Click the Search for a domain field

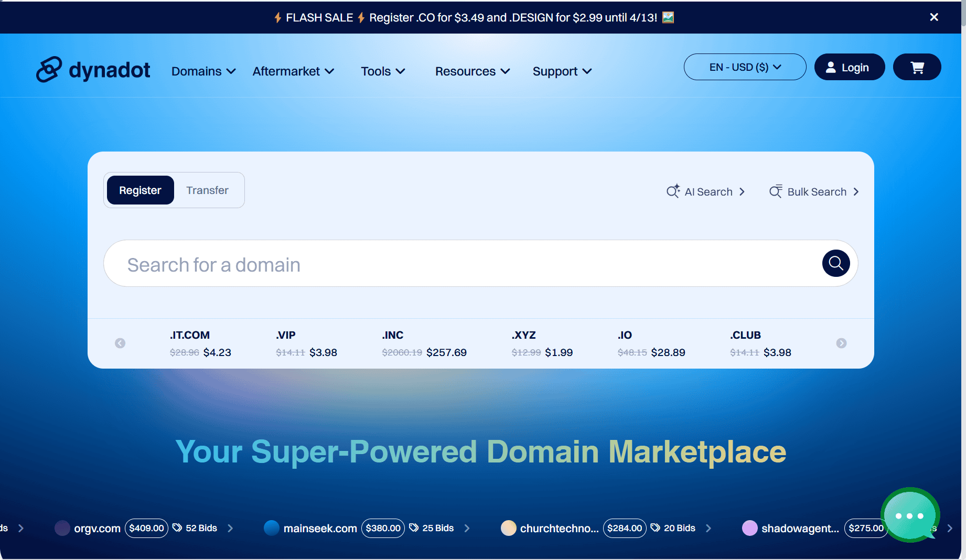coord(461,264)
